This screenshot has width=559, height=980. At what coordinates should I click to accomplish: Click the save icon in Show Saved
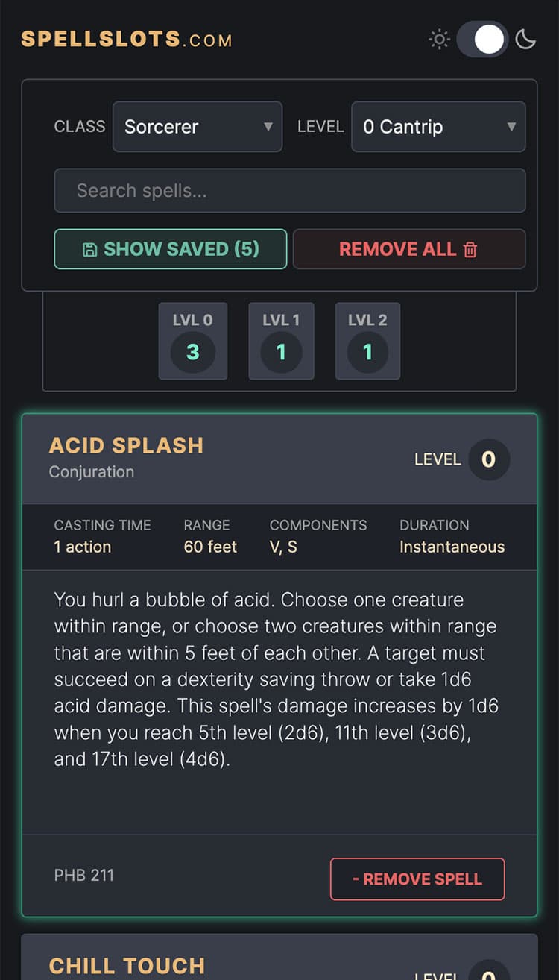click(90, 250)
